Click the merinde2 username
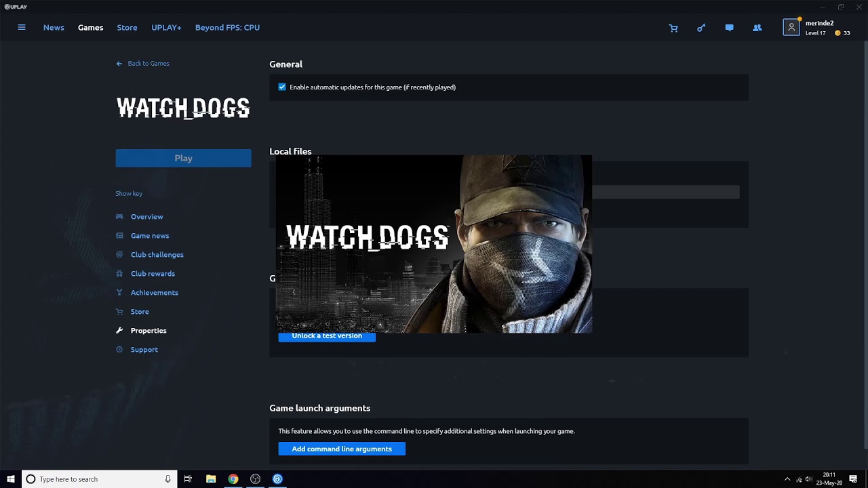 click(x=819, y=24)
